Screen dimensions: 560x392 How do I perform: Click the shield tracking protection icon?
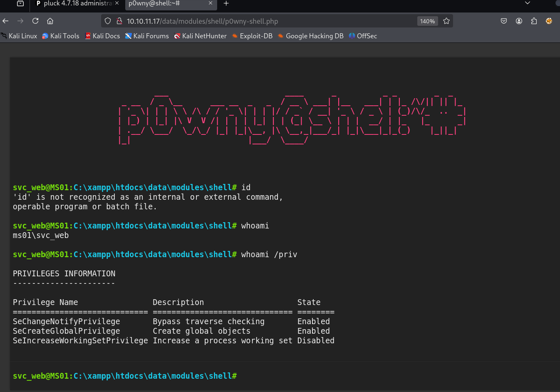pos(108,21)
